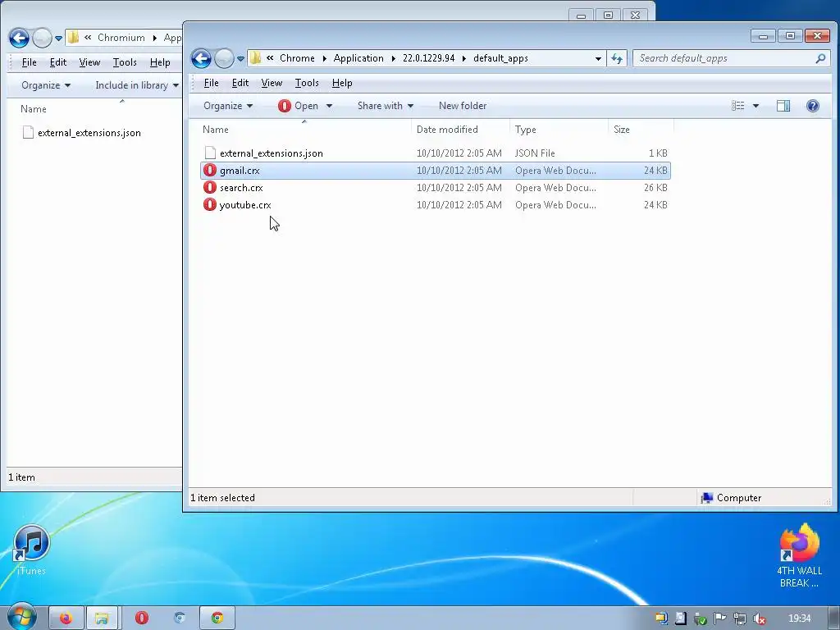The height and width of the screenshot is (630, 840).
Task: Click the Application breadcrumb segment
Action: 358,58
